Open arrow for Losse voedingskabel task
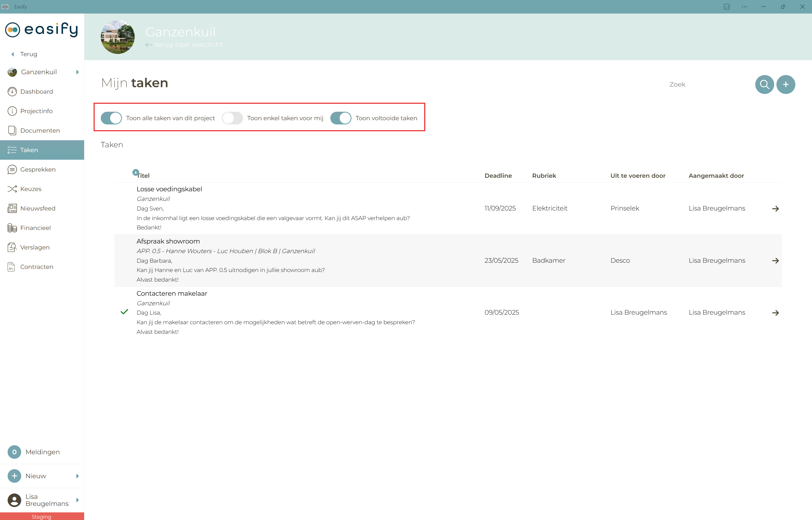Viewport: 812px width, 520px height. 775,209
